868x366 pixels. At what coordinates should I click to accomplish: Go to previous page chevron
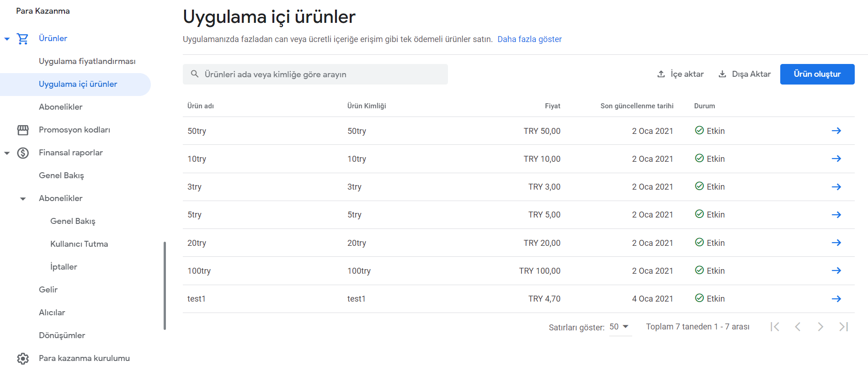(798, 327)
